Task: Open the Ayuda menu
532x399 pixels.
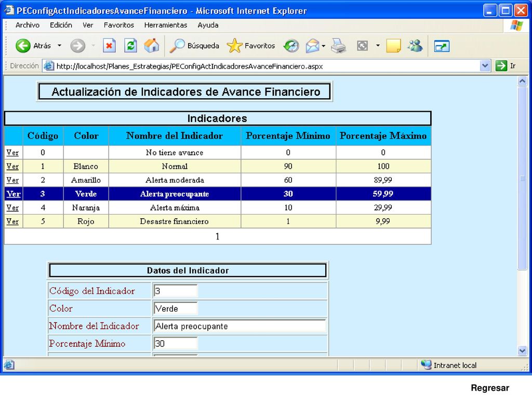Action: [x=208, y=25]
